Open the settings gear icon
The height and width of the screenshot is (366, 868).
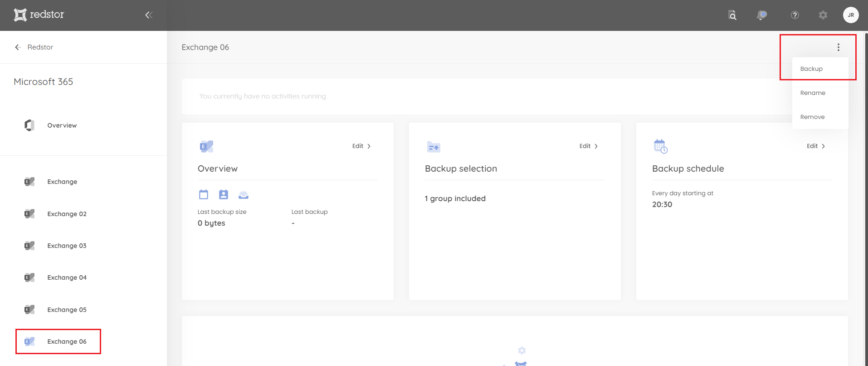(x=823, y=15)
